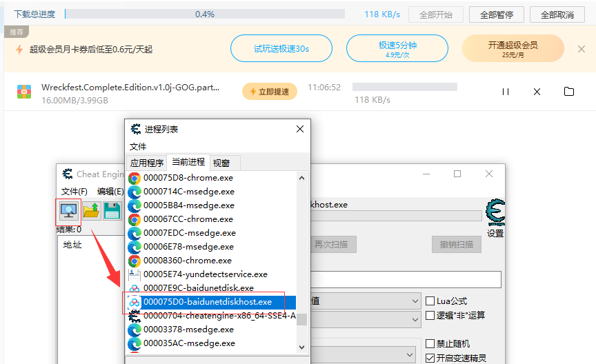Click 试玩送极速30s button
Viewport: 596px width, 364px height.
coord(281,49)
